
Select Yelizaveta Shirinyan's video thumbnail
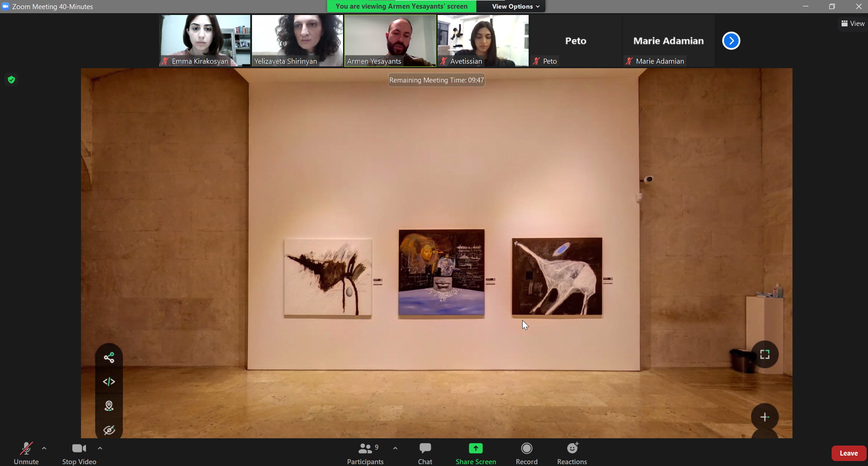point(298,41)
